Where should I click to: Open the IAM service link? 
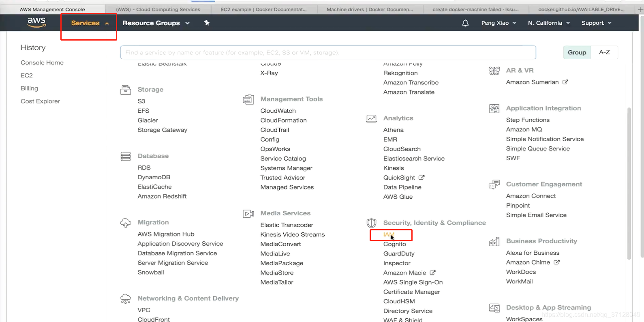click(x=389, y=234)
